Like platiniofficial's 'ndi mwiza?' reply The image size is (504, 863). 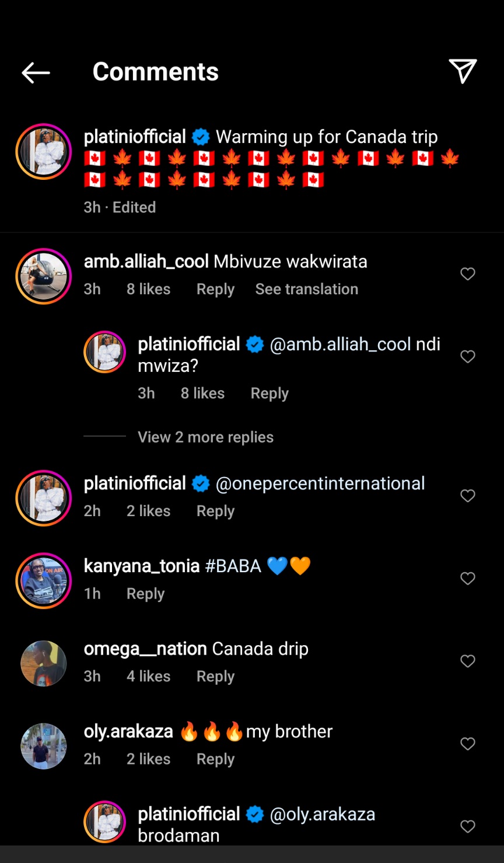click(x=468, y=357)
